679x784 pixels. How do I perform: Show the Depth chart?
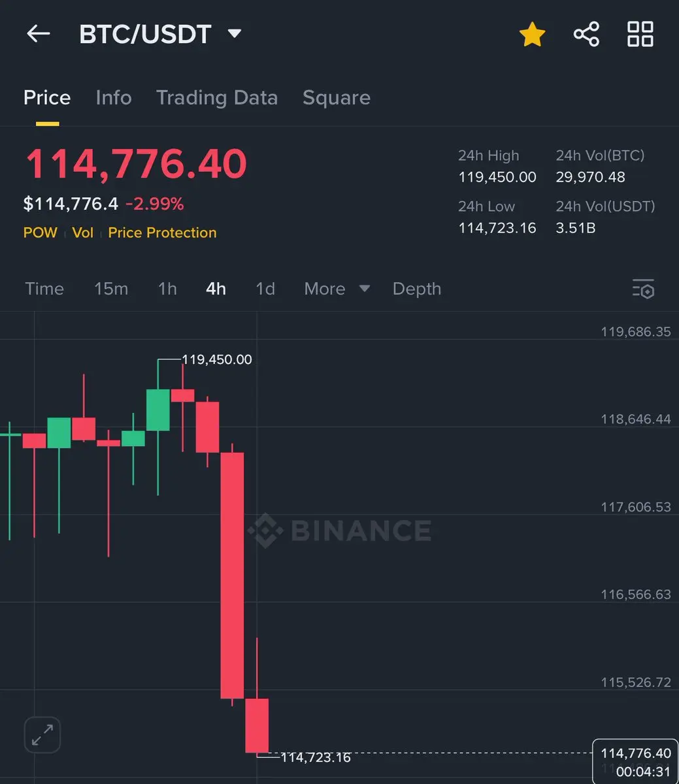[417, 289]
